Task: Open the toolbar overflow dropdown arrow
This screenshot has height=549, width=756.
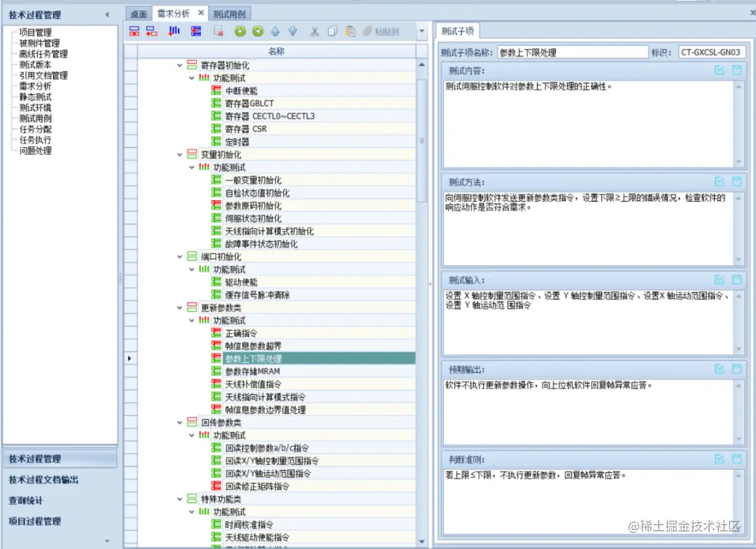Action: click(422, 32)
